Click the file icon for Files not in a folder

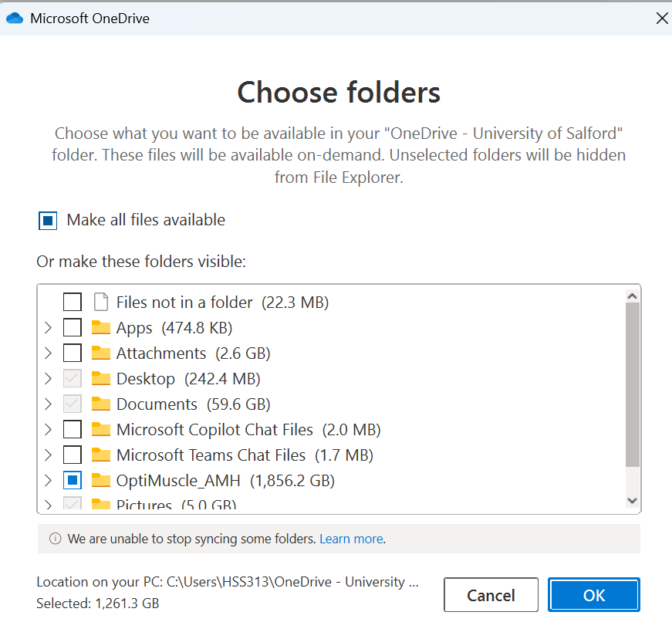(x=101, y=302)
